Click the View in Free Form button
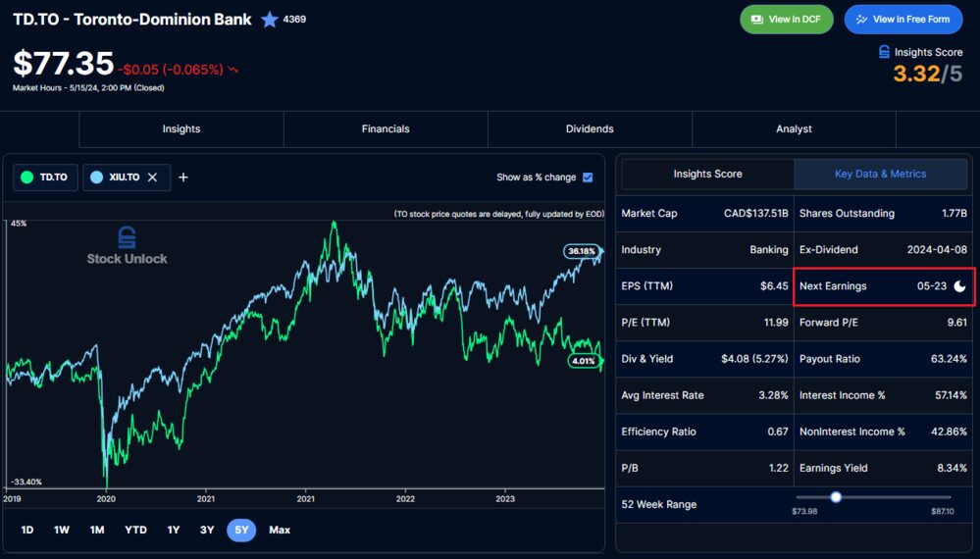This screenshot has width=980, height=559. coord(903,20)
